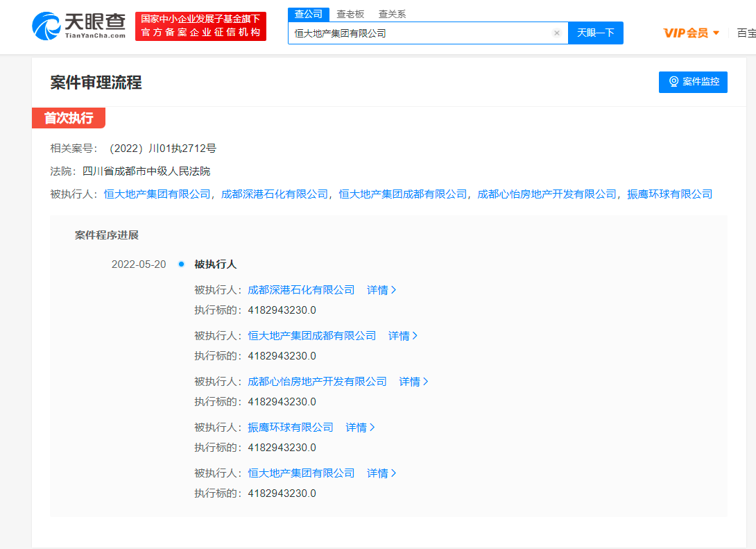The image size is (756, 549).
Task: Select 执行标的 value under 振鹰环球有限公司
Action: (282, 448)
